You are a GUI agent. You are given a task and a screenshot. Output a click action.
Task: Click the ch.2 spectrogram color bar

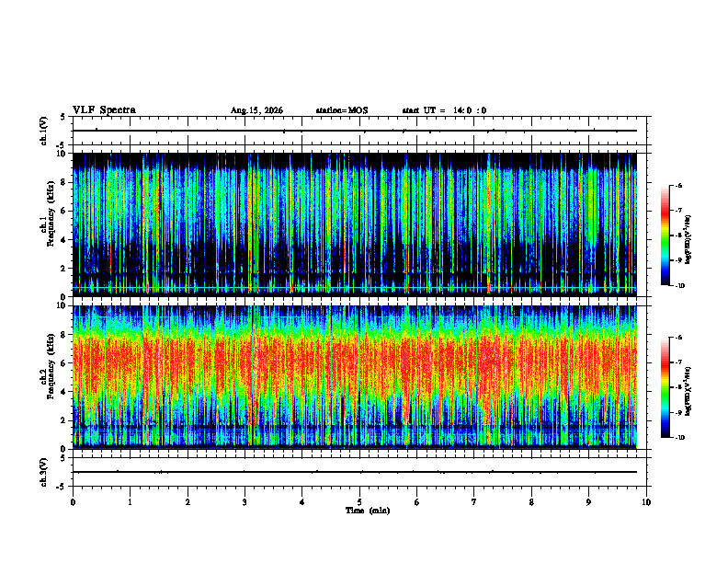pos(665,387)
